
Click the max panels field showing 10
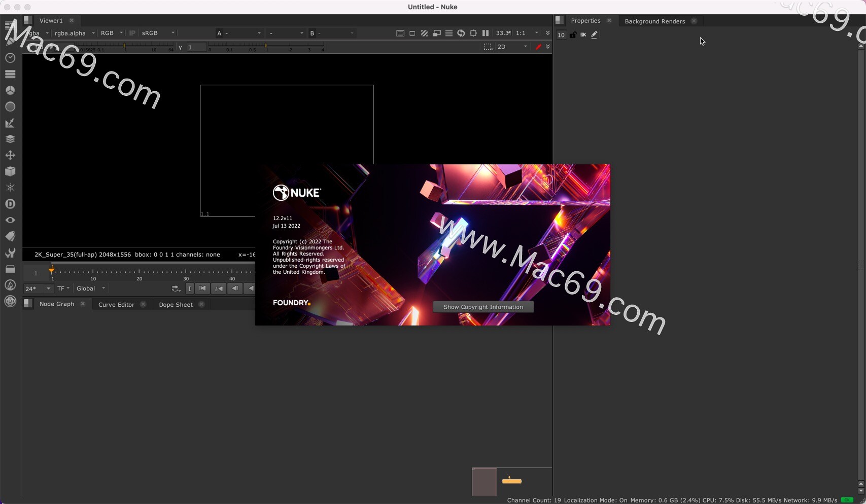(561, 35)
